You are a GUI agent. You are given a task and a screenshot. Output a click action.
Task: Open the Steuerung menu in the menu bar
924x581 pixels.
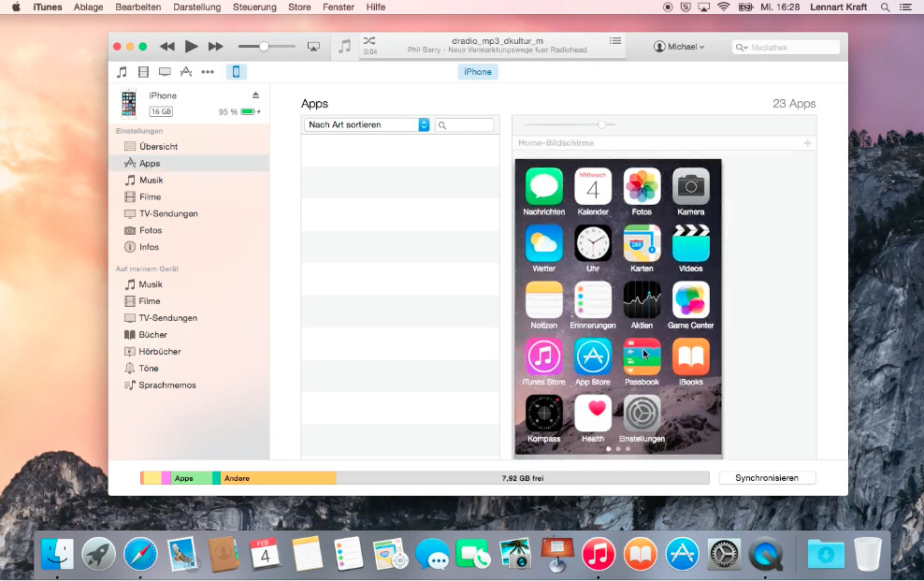[x=254, y=7]
